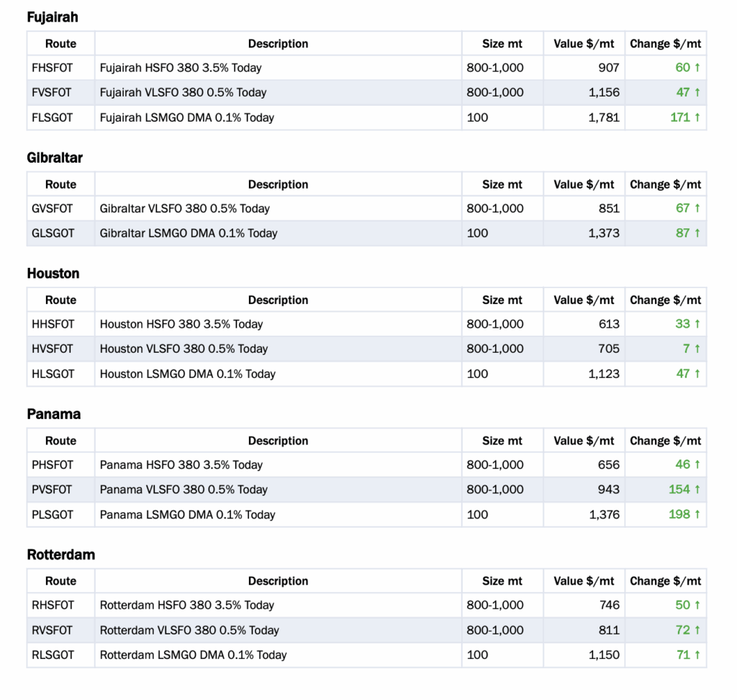Click the up arrow next to Panama LSMGO change 198
The height and width of the screenshot is (700, 737).
tap(697, 514)
